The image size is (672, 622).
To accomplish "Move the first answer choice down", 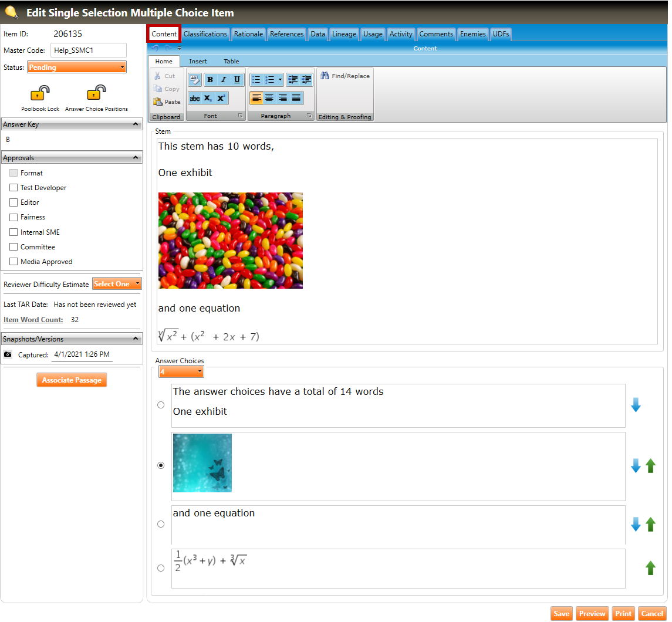I will (x=636, y=405).
